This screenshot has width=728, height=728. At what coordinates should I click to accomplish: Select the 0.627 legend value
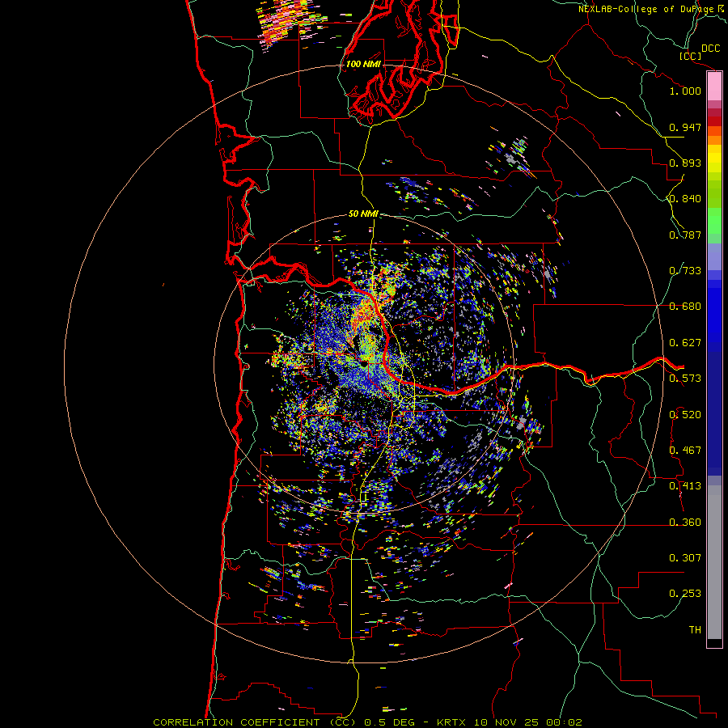click(x=685, y=343)
